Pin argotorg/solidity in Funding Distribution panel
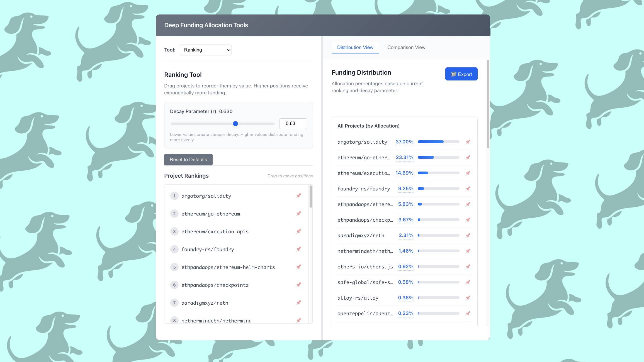This screenshot has width=644, height=362. (468, 142)
